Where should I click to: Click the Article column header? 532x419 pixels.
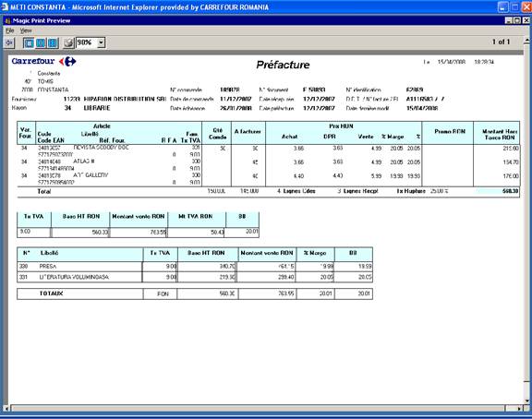(x=102, y=126)
